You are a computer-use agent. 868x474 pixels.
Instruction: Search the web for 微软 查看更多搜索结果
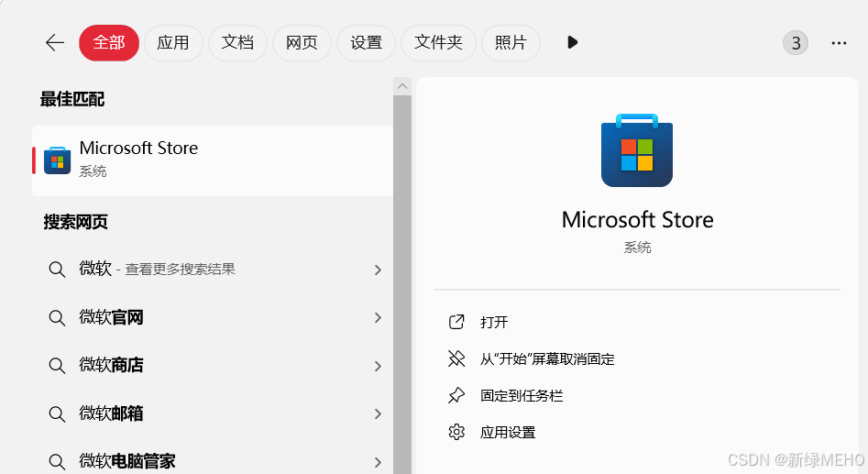point(213,270)
